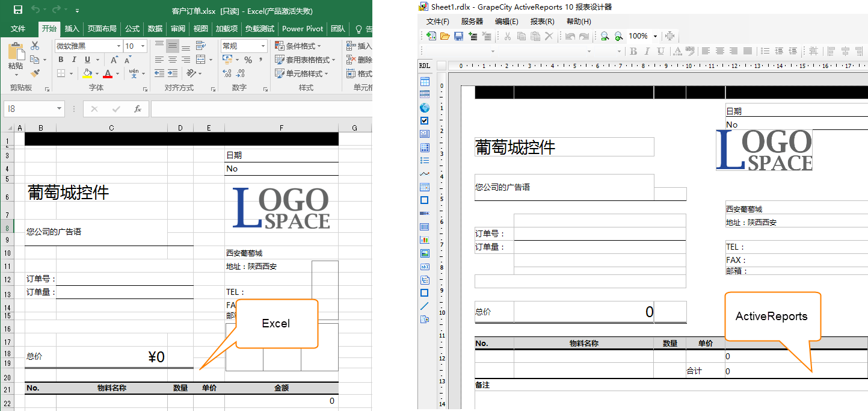
Task: Select Table control in ActiveReports toolbox
Action: point(425,81)
